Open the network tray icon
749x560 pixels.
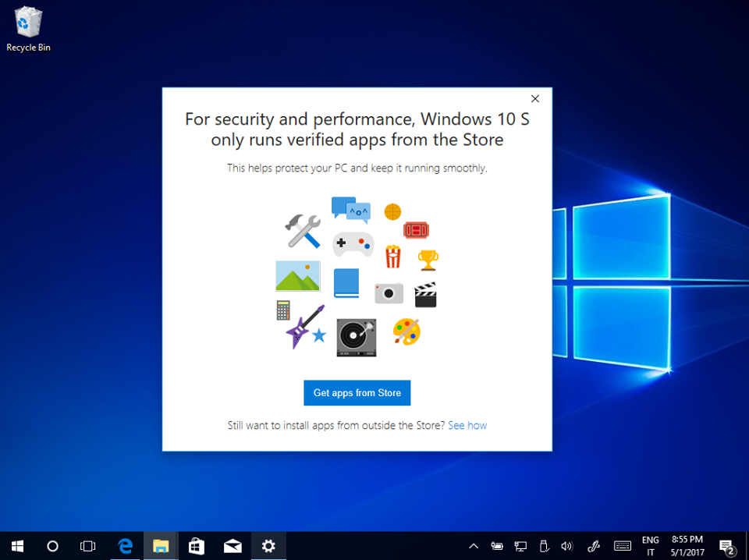click(520, 546)
